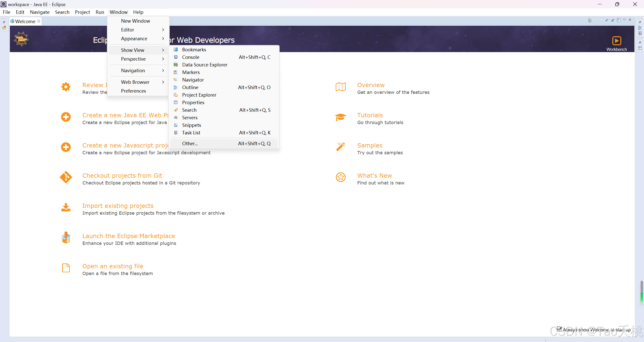Click the Eclipse Marketplace box icon

point(66,238)
